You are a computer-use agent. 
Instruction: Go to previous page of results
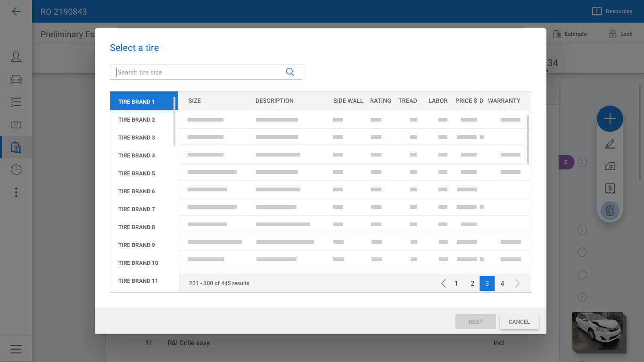(x=443, y=283)
